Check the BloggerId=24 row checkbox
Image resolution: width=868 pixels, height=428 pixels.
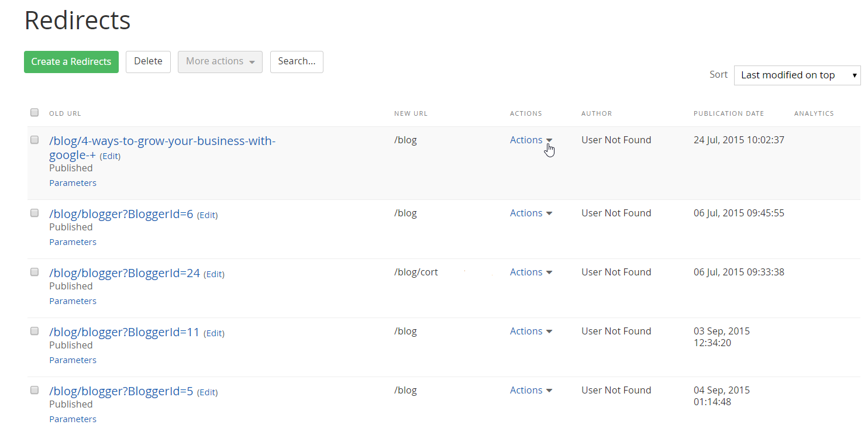coord(35,272)
